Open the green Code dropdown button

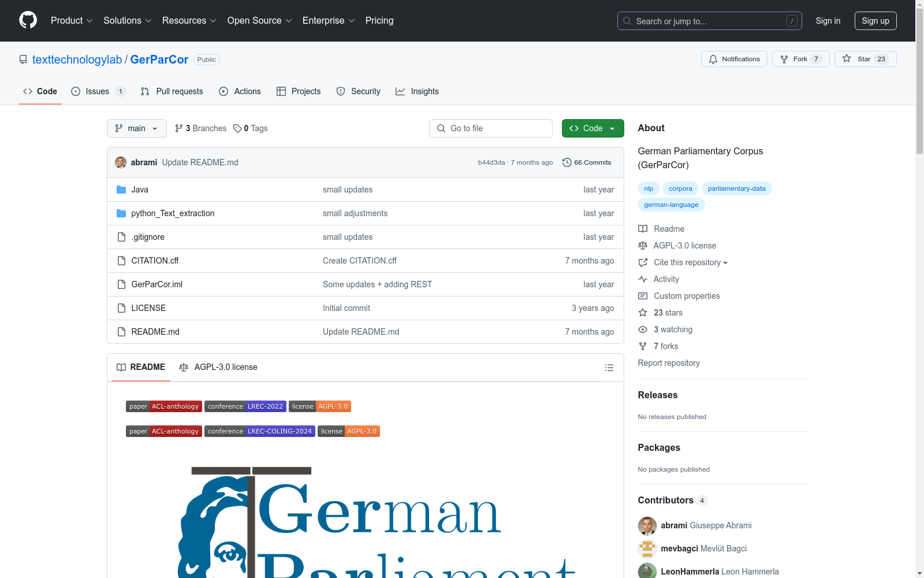(x=593, y=128)
